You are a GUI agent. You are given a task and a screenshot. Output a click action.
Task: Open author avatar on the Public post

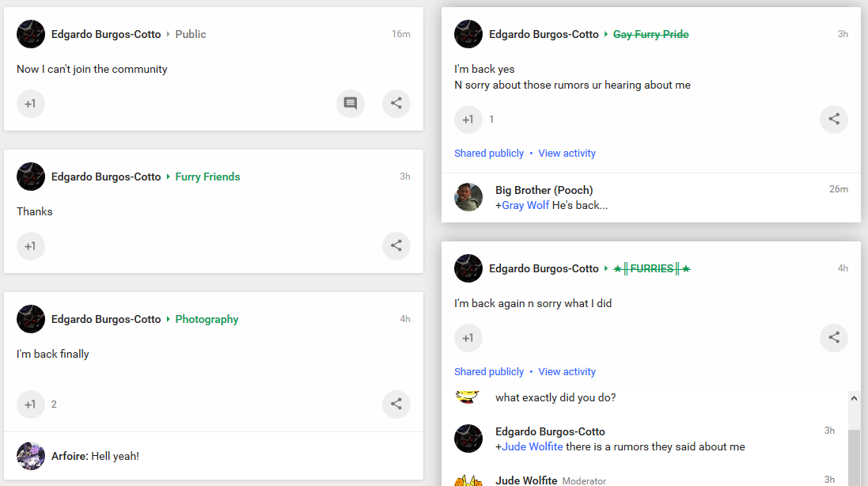point(31,34)
